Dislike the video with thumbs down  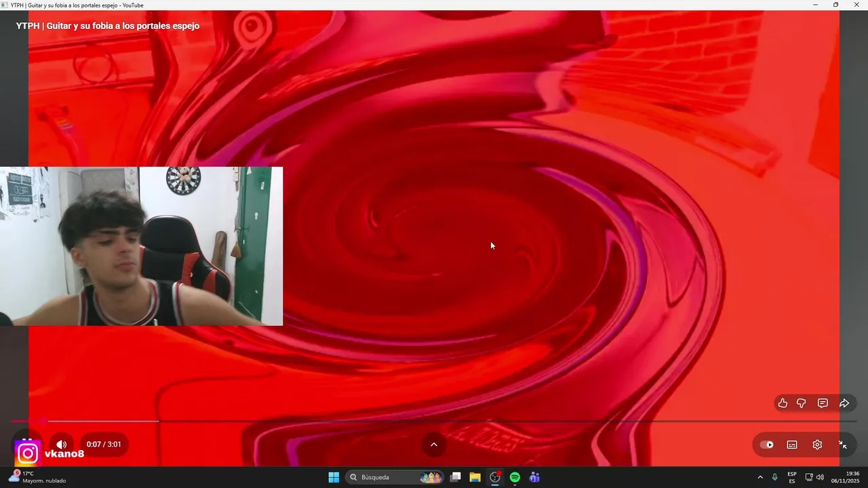point(802,403)
